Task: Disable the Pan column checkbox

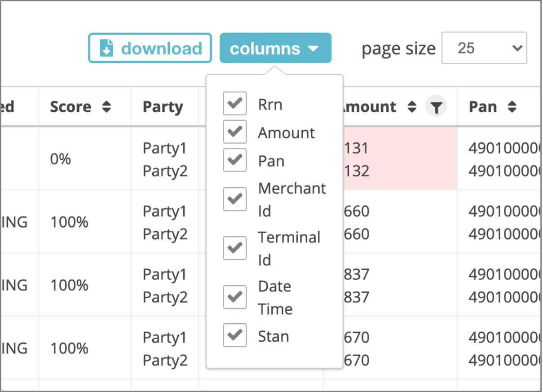Action: click(234, 160)
